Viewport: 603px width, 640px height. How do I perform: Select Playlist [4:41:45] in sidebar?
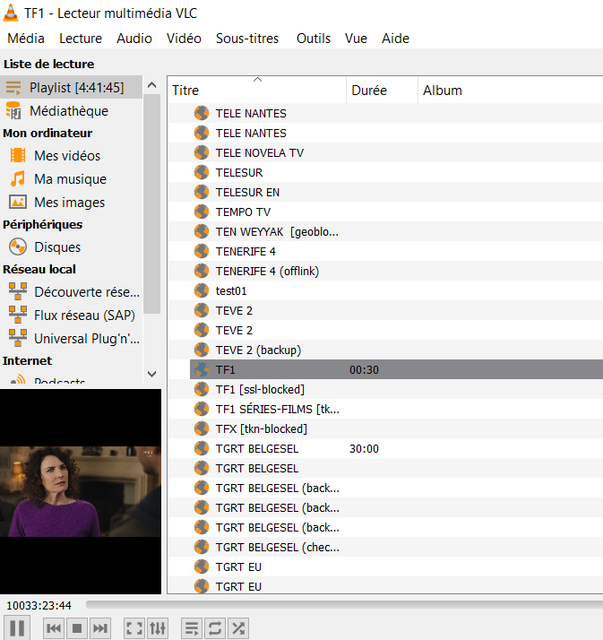click(71, 87)
